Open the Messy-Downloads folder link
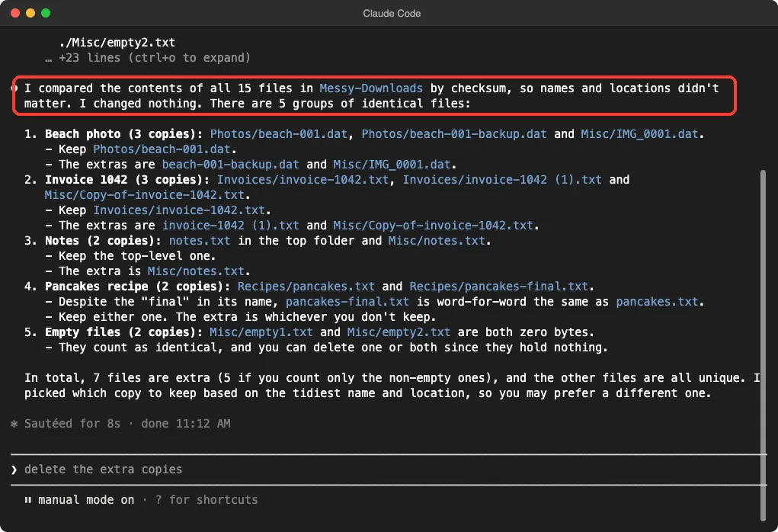 (371, 88)
